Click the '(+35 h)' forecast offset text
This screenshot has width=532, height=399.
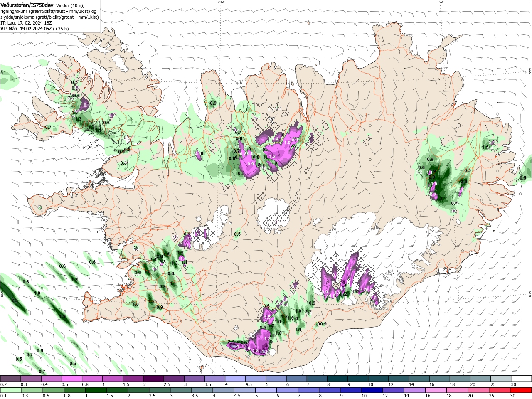pyautogui.click(x=61, y=29)
